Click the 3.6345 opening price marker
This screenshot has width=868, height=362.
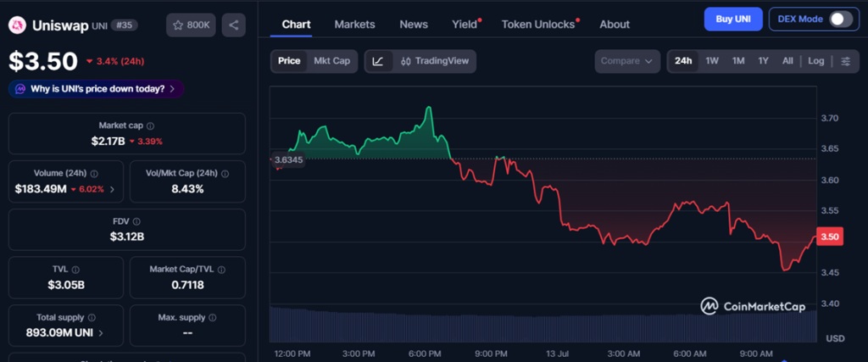288,160
